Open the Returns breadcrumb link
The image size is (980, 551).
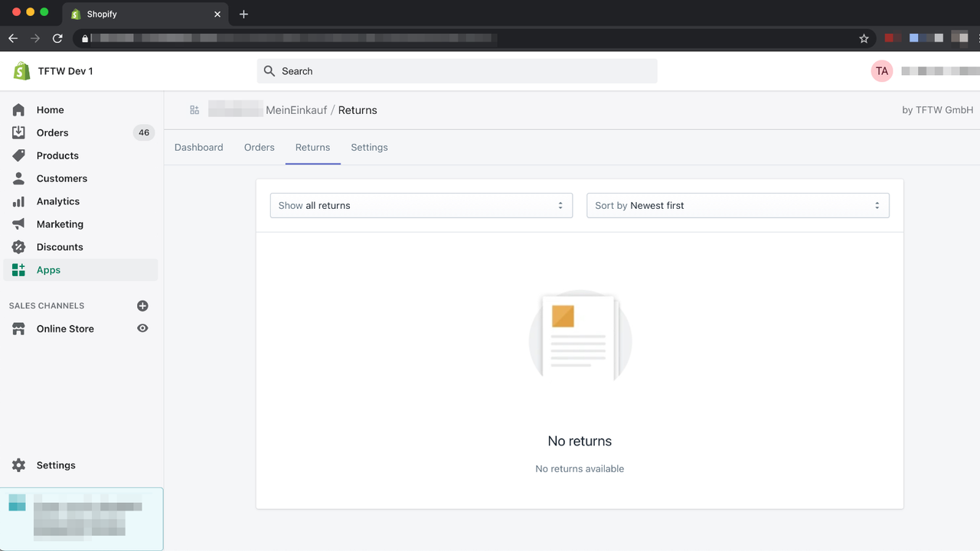358,109
